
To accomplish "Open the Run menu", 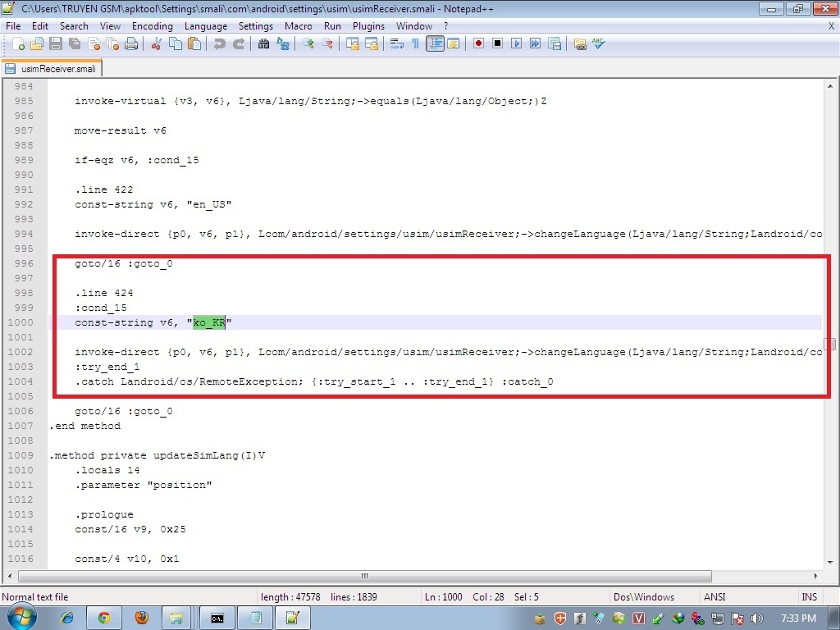I will pos(332,25).
